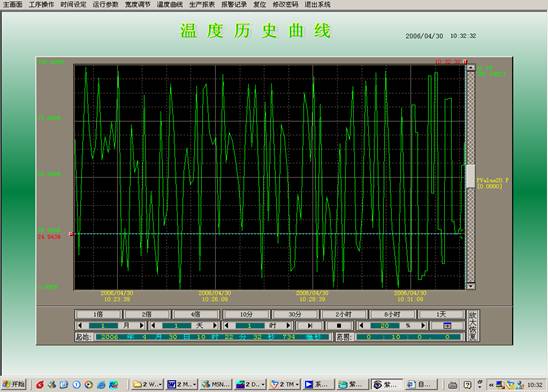Open the 温度曲线 menu item
The image size is (548, 392).
click(x=170, y=5)
